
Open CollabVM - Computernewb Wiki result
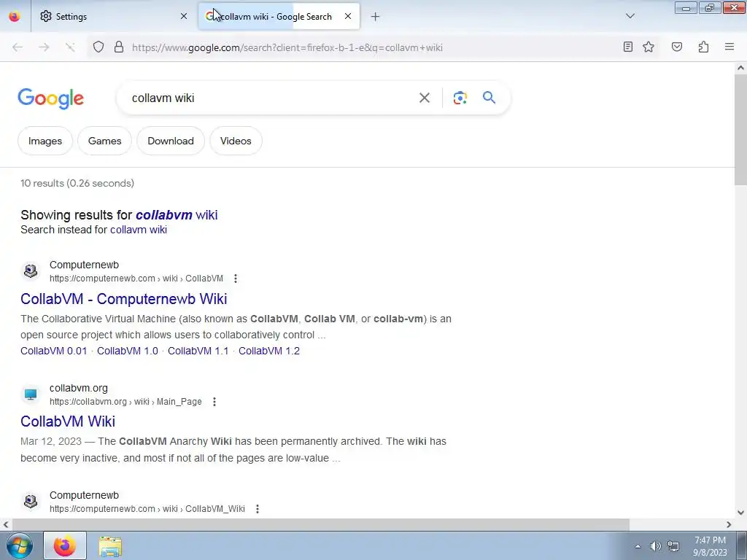click(124, 298)
